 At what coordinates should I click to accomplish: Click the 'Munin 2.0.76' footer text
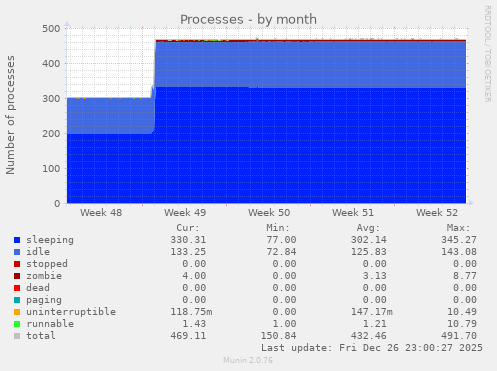tap(248, 360)
